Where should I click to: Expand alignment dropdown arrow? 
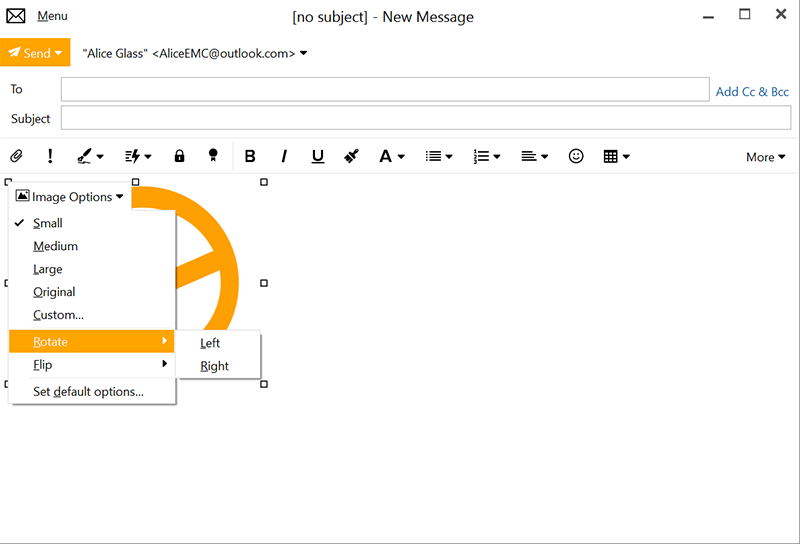544,157
